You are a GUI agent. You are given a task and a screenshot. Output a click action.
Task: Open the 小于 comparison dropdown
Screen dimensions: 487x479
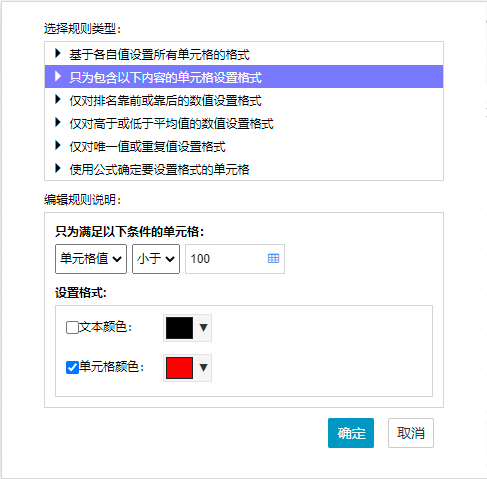(156, 259)
